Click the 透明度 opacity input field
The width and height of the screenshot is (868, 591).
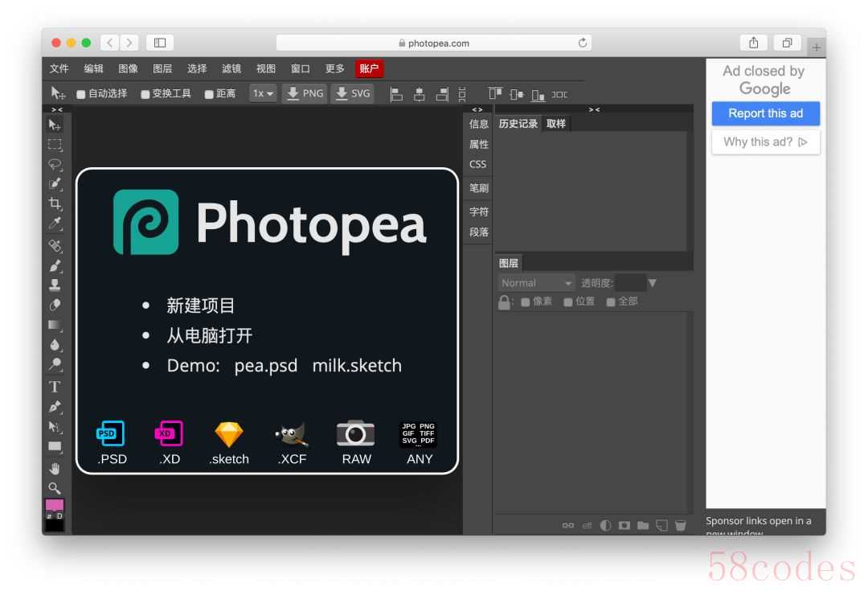[631, 283]
